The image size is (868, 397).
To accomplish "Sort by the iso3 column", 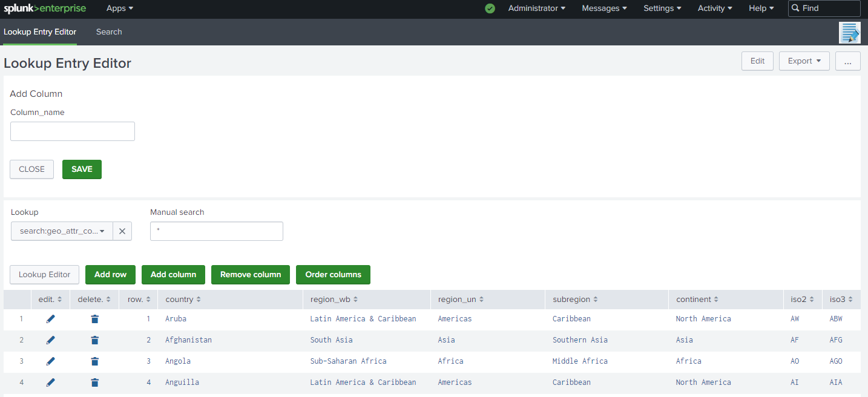I will [x=841, y=300].
